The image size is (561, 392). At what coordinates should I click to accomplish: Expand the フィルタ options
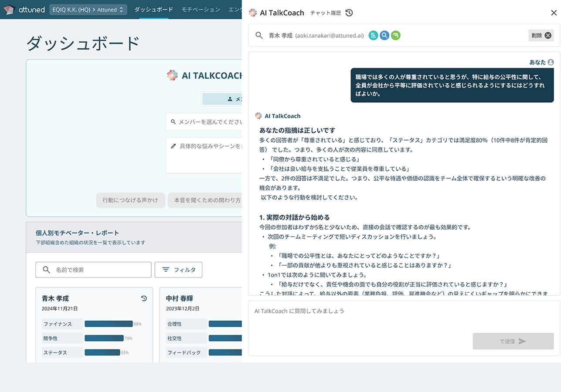pyautogui.click(x=179, y=270)
